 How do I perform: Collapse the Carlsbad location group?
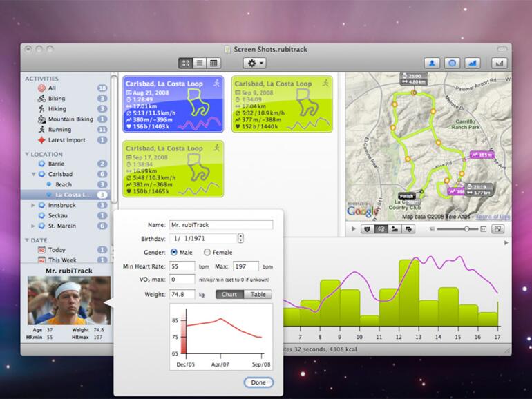click(33, 175)
